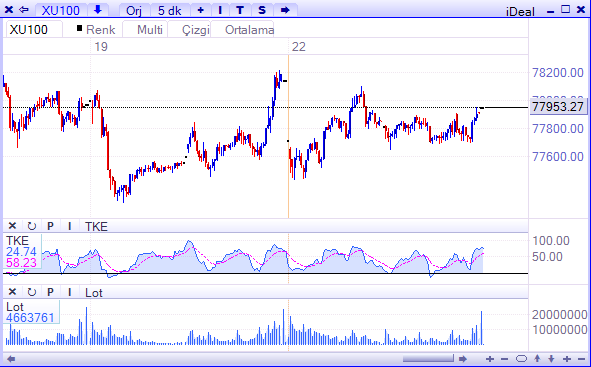Open the Orj tab
The height and width of the screenshot is (367, 591).
pyautogui.click(x=134, y=10)
